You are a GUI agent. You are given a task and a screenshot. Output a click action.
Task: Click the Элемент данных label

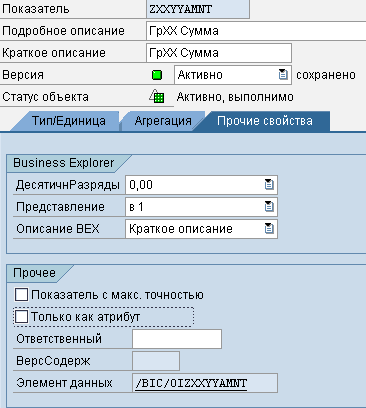pos(64,383)
